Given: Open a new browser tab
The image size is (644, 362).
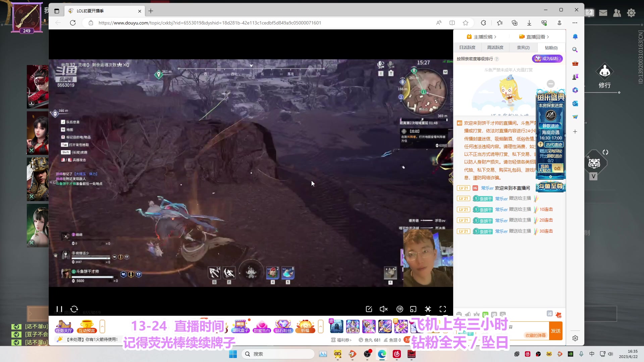Looking at the screenshot, I should 151,11.
